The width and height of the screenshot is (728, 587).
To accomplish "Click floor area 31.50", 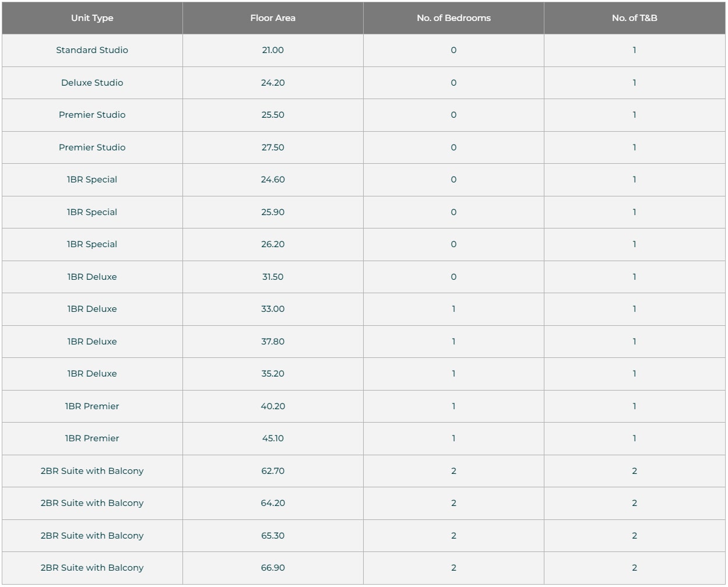I will [x=273, y=277].
